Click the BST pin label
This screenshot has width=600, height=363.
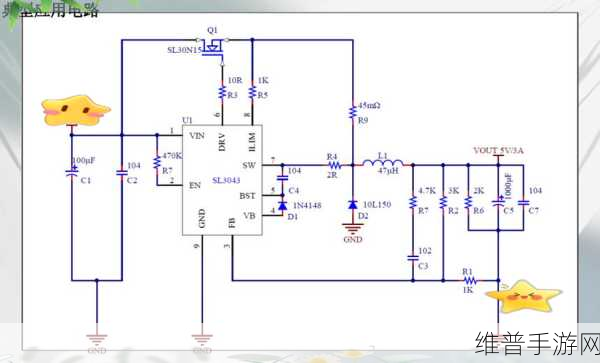pos(248,196)
